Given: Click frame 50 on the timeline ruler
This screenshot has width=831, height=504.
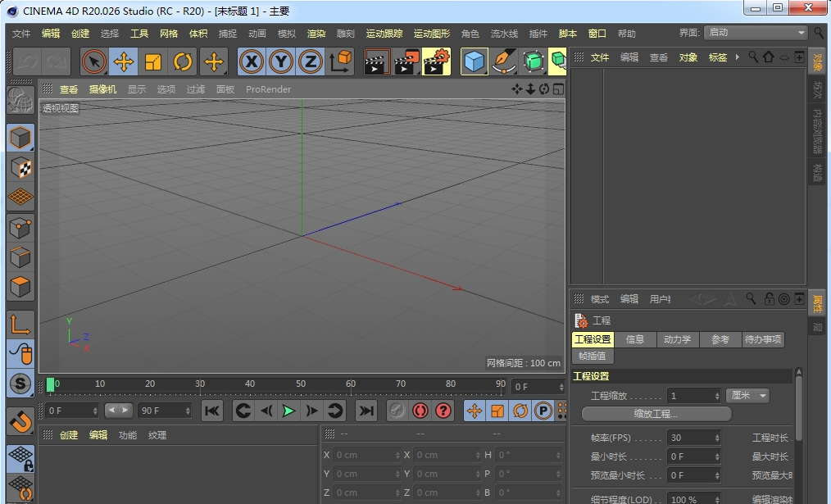Looking at the screenshot, I should (x=301, y=384).
